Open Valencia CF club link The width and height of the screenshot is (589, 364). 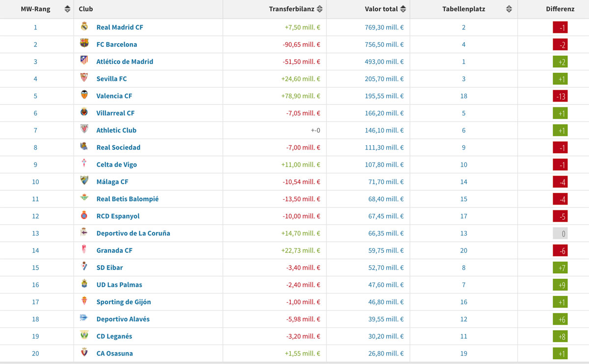(114, 96)
